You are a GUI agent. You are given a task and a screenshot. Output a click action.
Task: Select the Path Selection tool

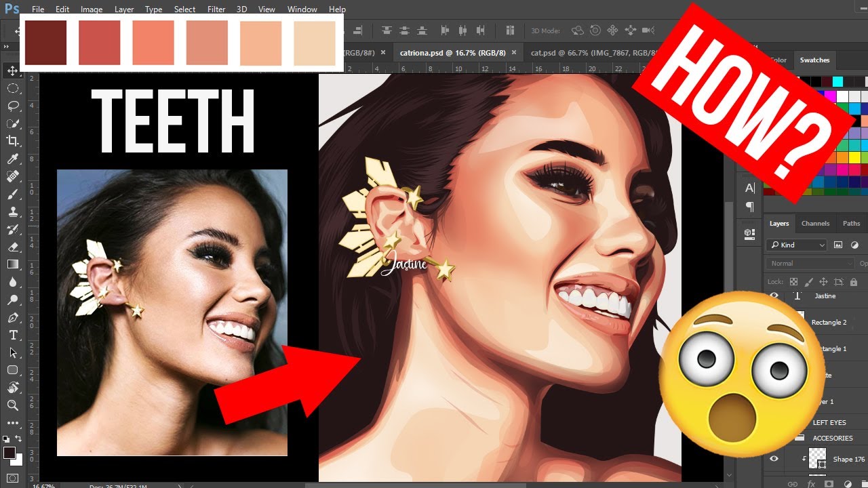pyautogui.click(x=12, y=352)
